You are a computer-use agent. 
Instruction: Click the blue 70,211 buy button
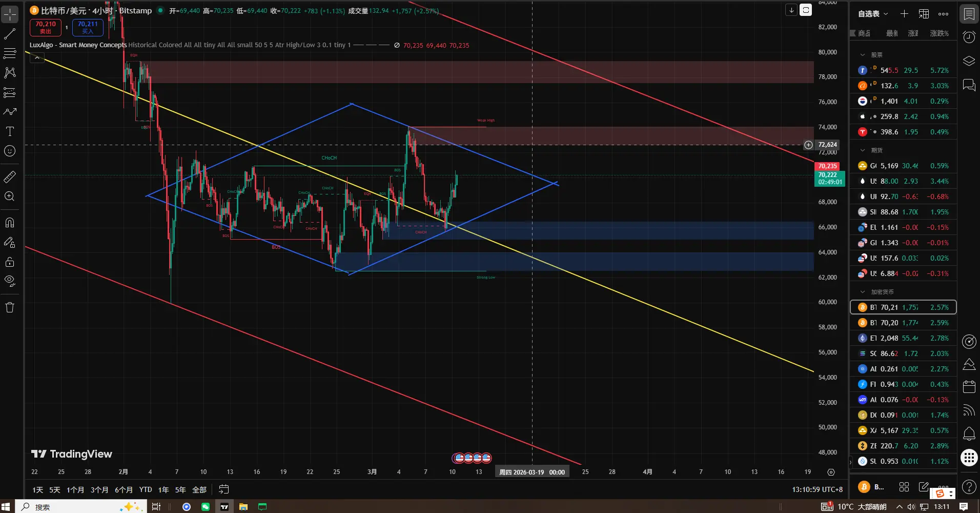pyautogui.click(x=88, y=27)
